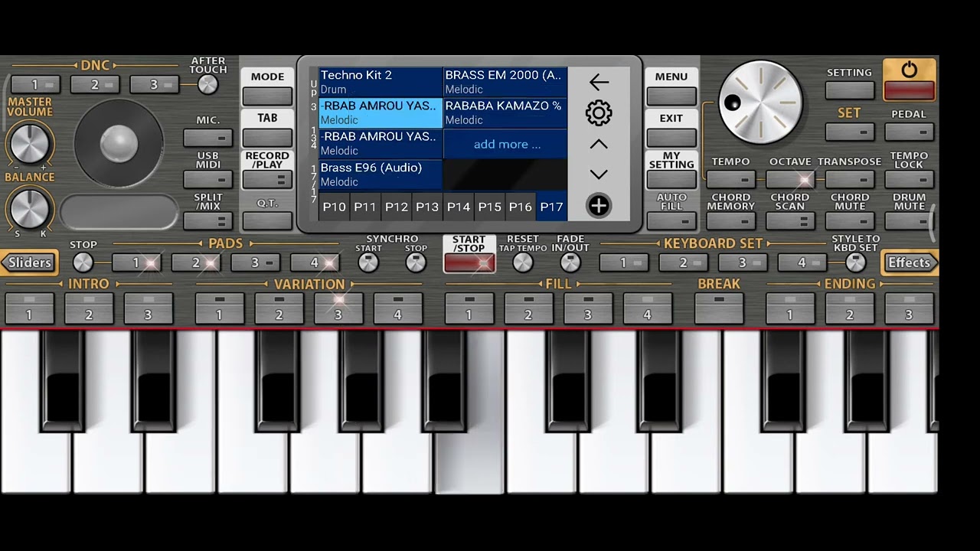Click the TAB button
This screenshot has width=980, height=551.
click(x=267, y=138)
